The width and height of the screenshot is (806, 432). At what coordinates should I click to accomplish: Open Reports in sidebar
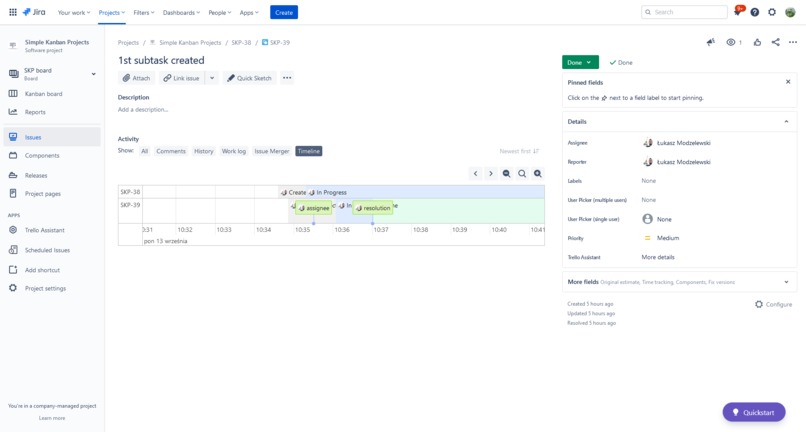(x=51, y=112)
